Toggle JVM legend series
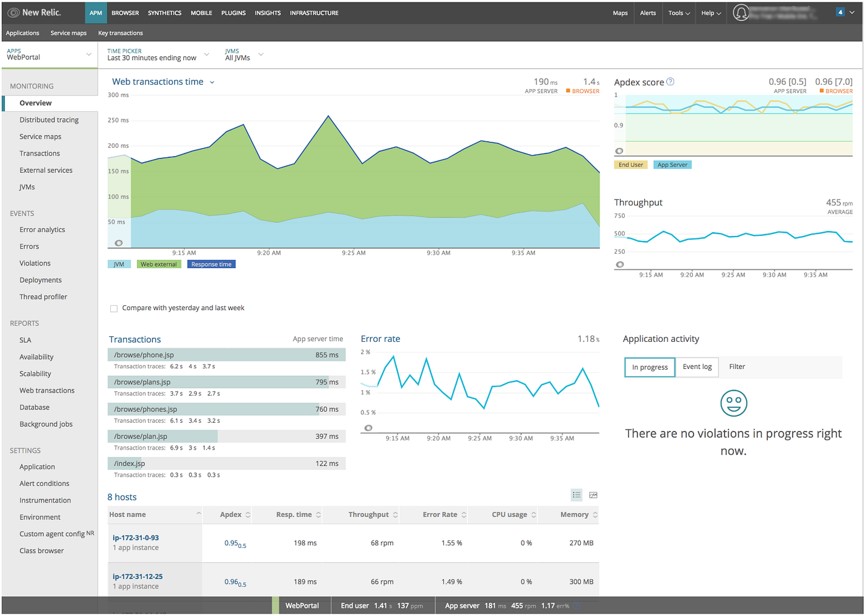The image size is (867, 616). pos(119,264)
